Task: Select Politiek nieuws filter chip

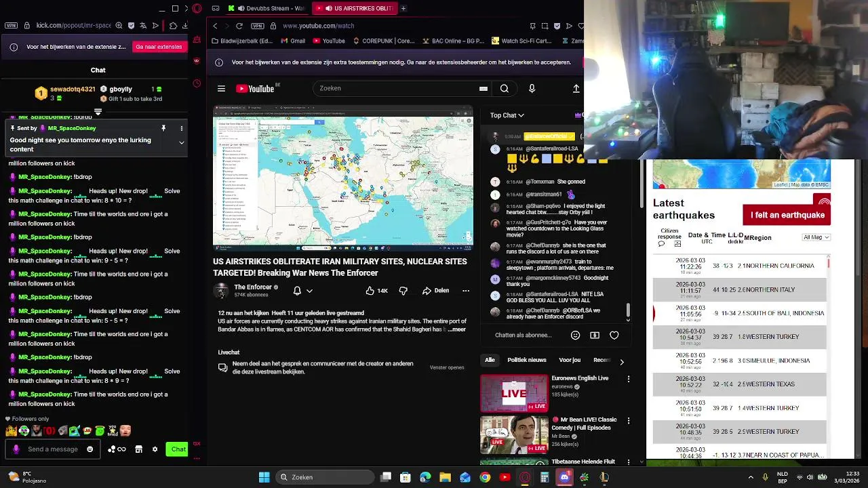Action: tap(527, 360)
